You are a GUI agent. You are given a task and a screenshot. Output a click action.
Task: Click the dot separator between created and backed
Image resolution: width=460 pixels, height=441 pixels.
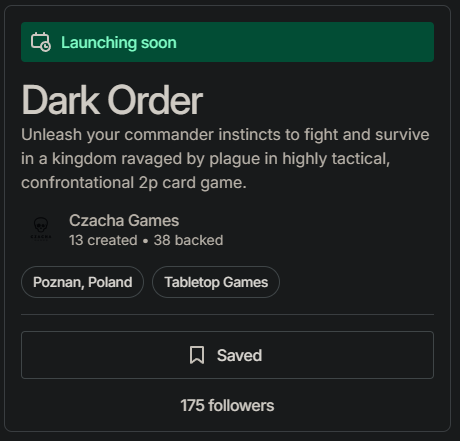(x=145, y=241)
